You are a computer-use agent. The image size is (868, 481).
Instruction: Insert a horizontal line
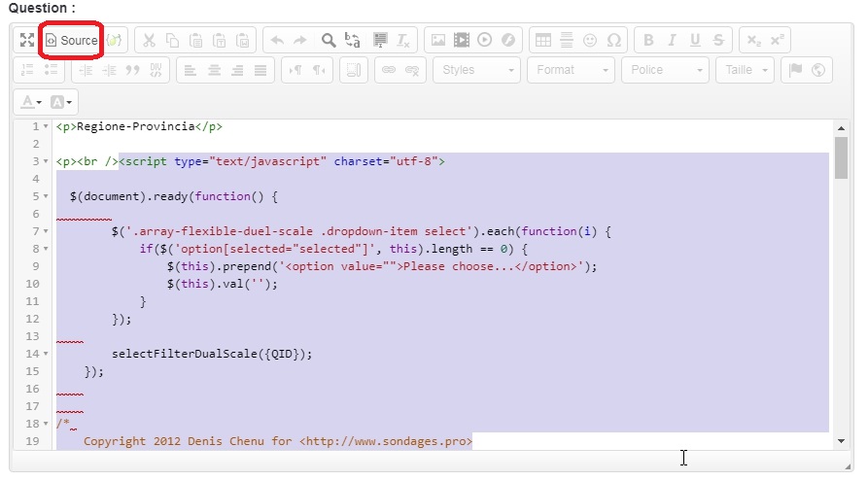tap(567, 40)
